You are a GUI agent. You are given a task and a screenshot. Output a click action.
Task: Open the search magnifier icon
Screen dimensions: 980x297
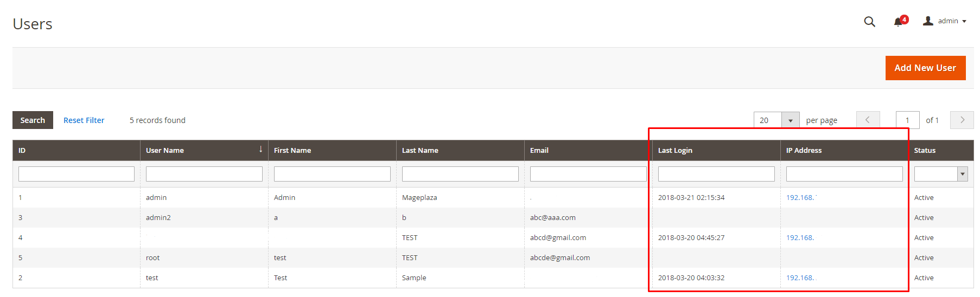click(869, 22)
